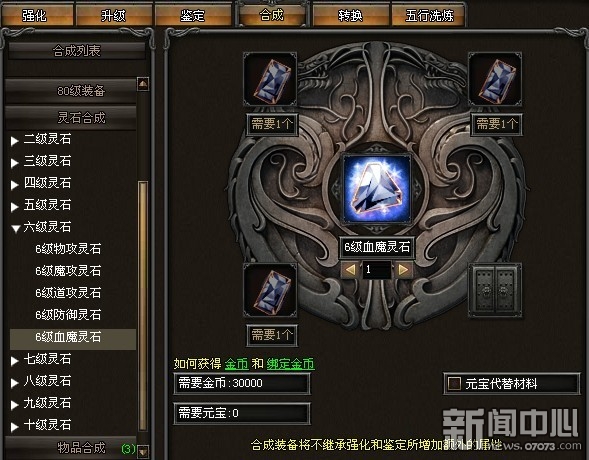Decrease synthesis quantity with left arrow

click(x=350, y=269)
